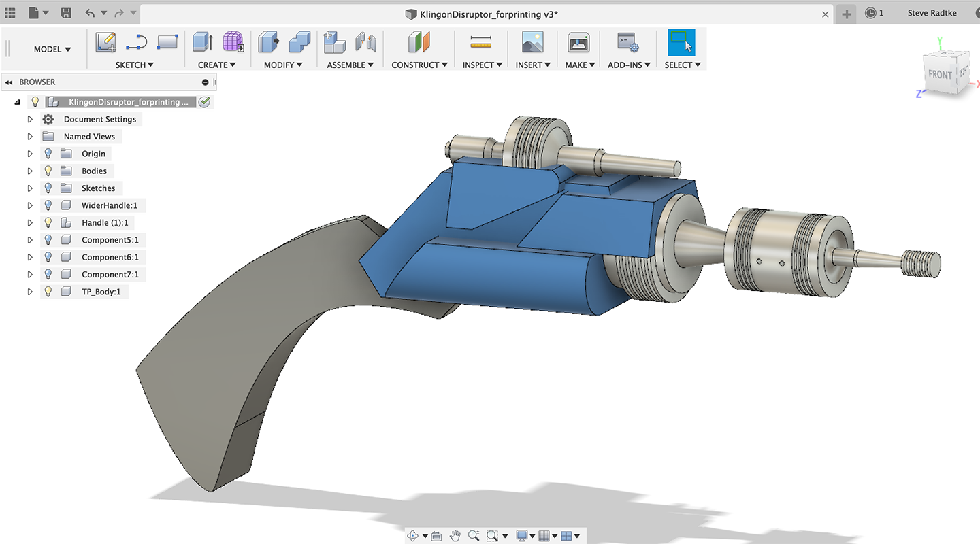The image size is (980, 544).
Task: Select the Zoom Window tool
Action: [493, 536]
